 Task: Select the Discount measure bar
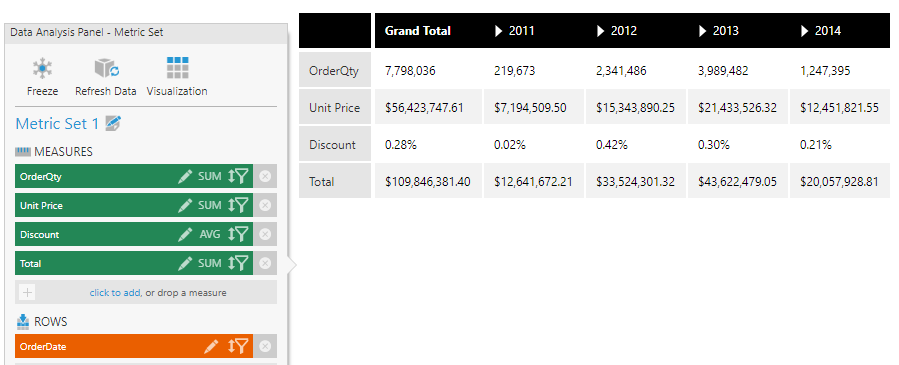(134, 234)
